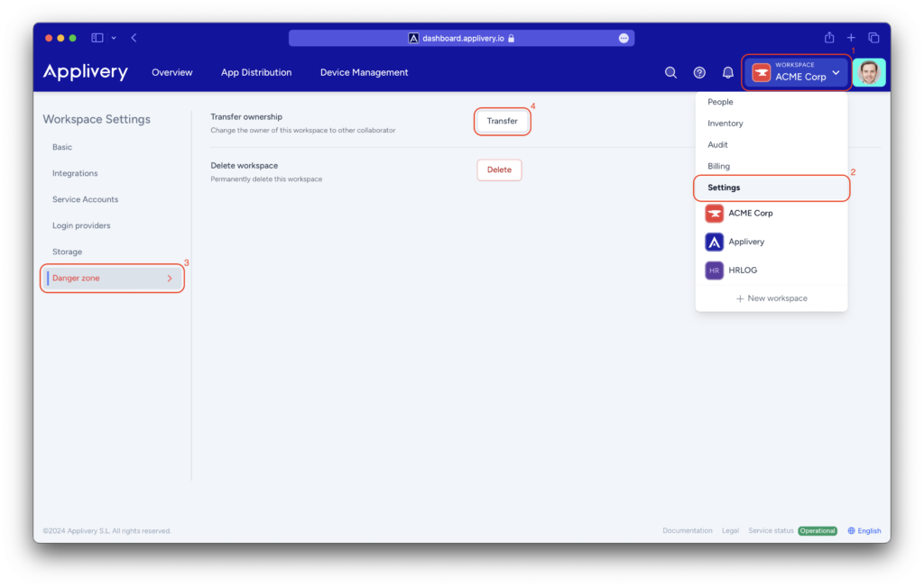The image size is (924, 587).
Task: Click the Transfer ownership button
Action: click(502, 121)
